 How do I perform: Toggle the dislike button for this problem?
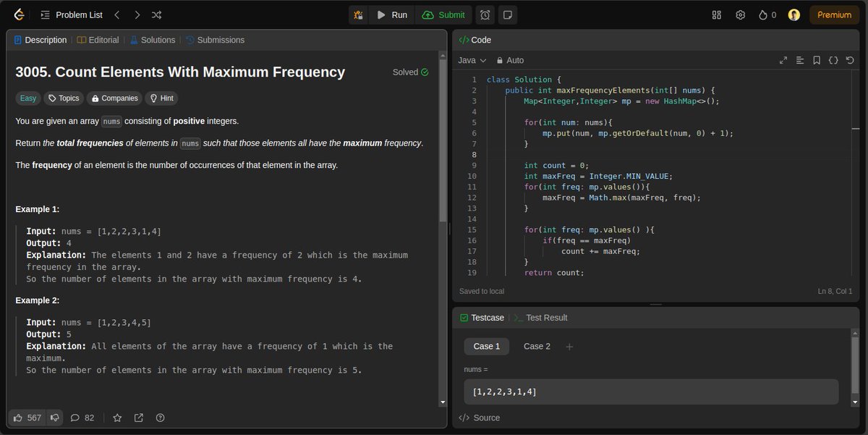click(54, 418)
